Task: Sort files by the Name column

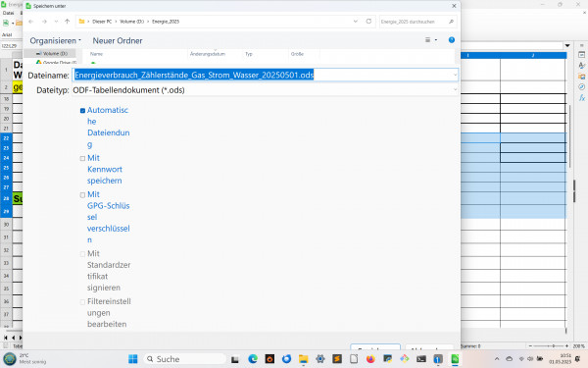Action: pyautogui.click(x=96, y=54)
